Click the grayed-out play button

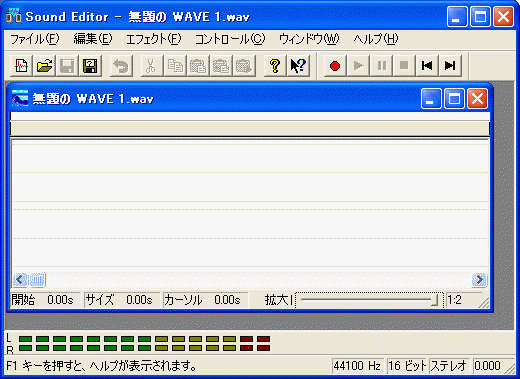358,66
